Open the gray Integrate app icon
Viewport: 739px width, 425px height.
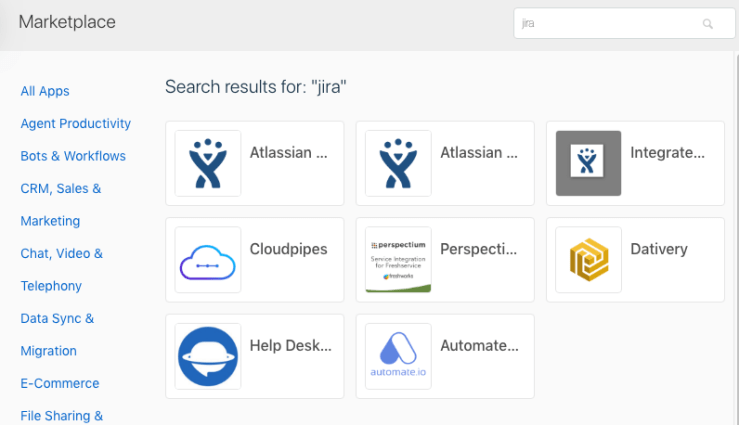point(588,164)
